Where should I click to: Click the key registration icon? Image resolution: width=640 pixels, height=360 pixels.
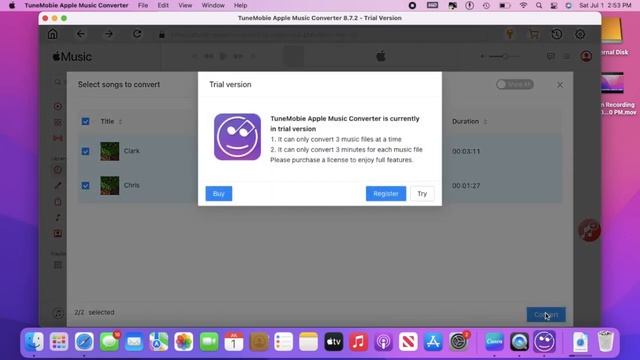coord(510,34)
